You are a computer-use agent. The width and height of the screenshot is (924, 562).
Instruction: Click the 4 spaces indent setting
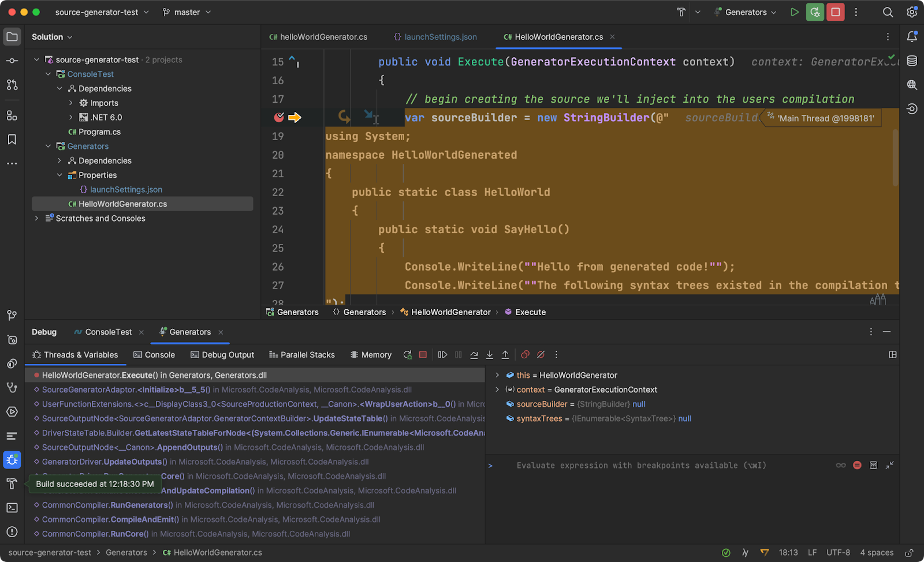coord(877,553)
